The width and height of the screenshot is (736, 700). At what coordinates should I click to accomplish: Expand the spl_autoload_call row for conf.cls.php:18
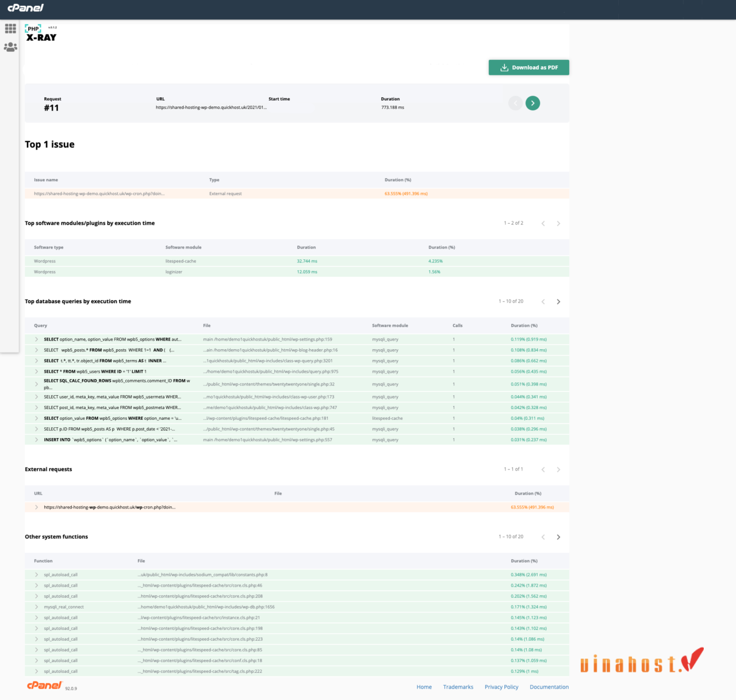click(x=36, y=660)
